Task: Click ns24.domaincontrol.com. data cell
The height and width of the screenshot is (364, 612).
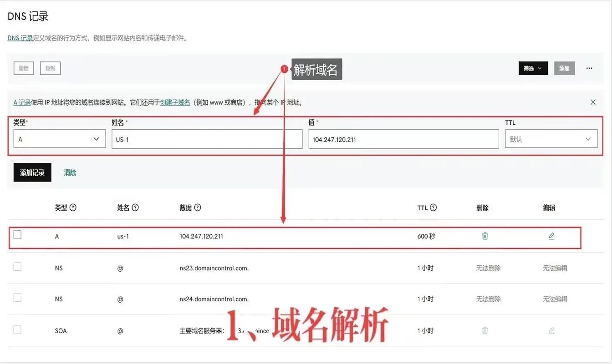Action: (214, 299)
